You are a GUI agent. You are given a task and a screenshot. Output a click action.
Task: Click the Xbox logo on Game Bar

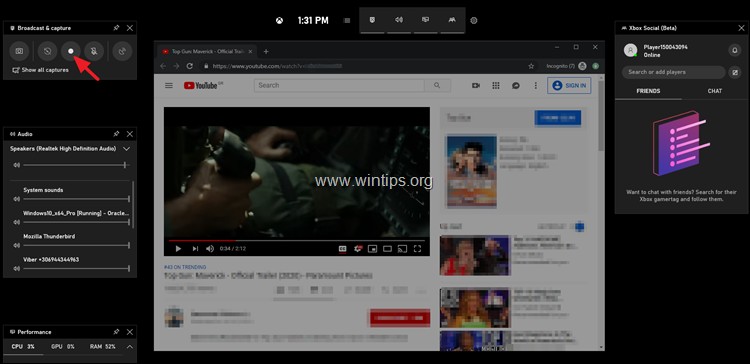(x=280, y=21)
